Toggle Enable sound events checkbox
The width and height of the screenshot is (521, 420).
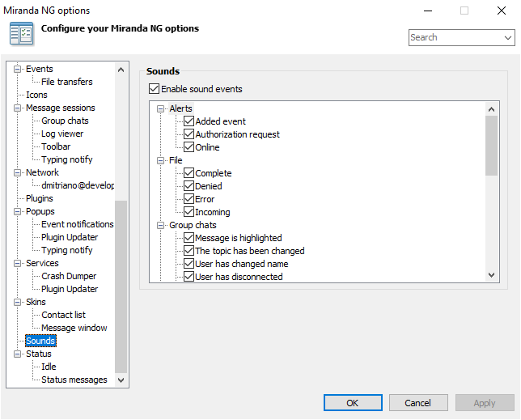154,89
